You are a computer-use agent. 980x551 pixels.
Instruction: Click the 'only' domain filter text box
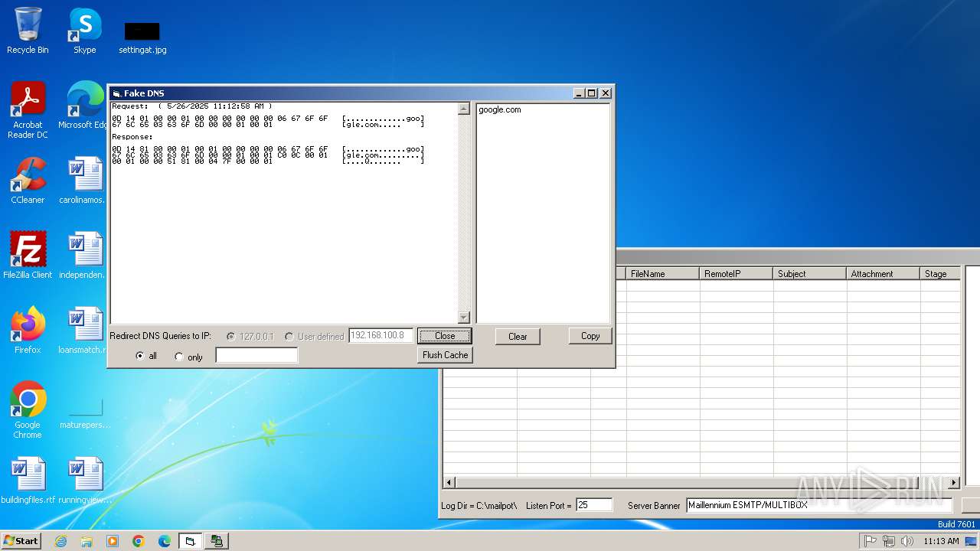[x=256, y=355]
